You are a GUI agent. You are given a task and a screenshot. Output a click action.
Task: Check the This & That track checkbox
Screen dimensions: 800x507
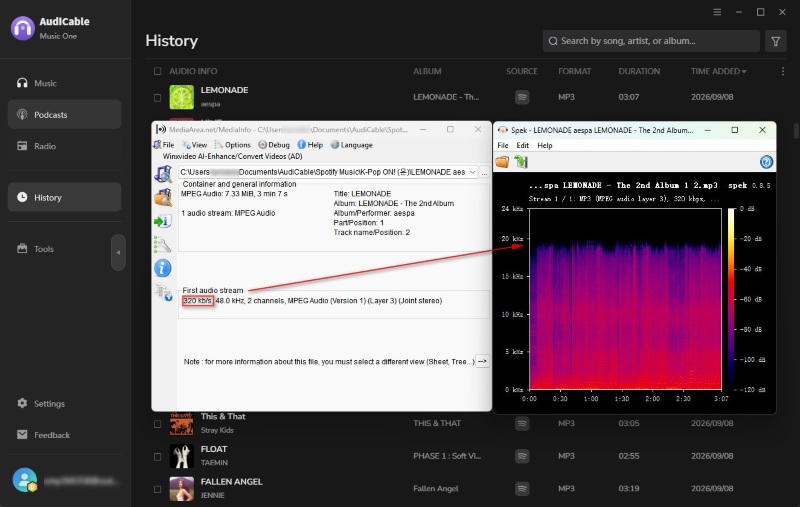point(158,424)
